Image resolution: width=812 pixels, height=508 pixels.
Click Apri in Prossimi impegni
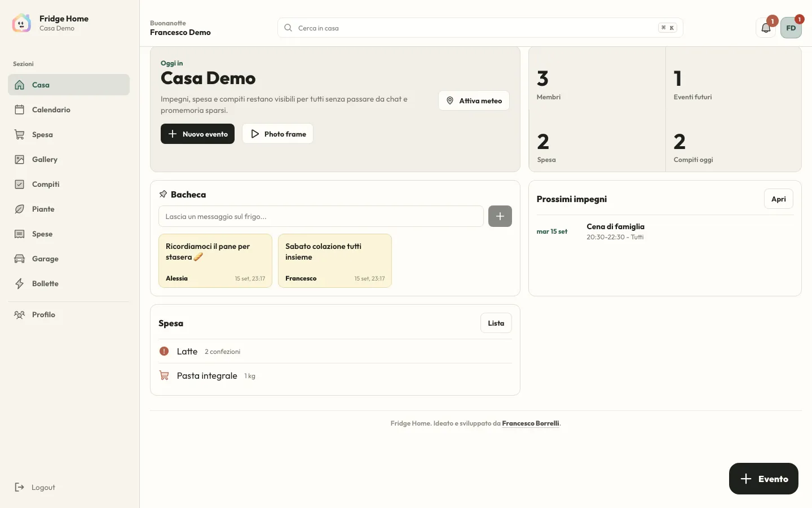779,199
